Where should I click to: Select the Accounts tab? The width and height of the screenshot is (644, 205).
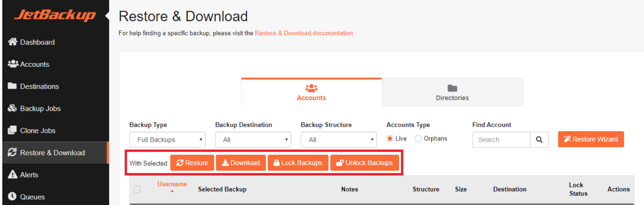point(311,92)
